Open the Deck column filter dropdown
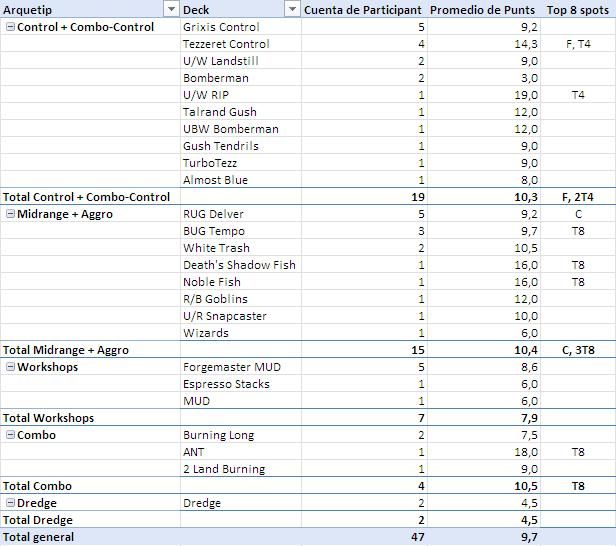 (292, 9)
